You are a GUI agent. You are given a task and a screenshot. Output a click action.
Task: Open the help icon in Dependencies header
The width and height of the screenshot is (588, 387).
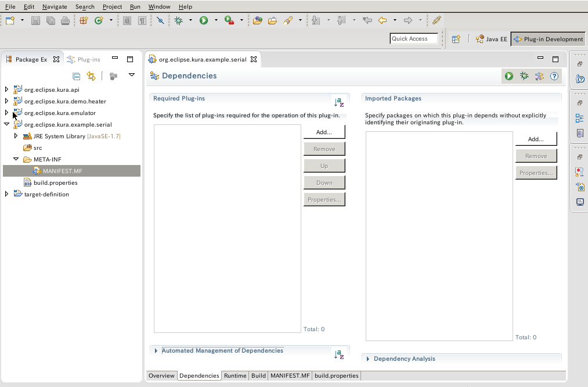554,76
